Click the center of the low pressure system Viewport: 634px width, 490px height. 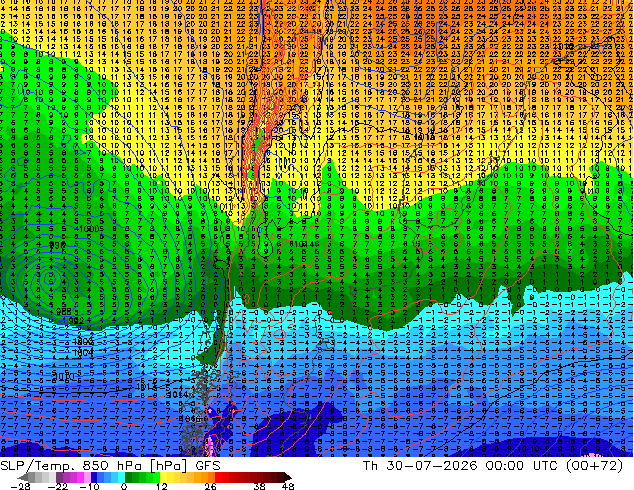51,279
